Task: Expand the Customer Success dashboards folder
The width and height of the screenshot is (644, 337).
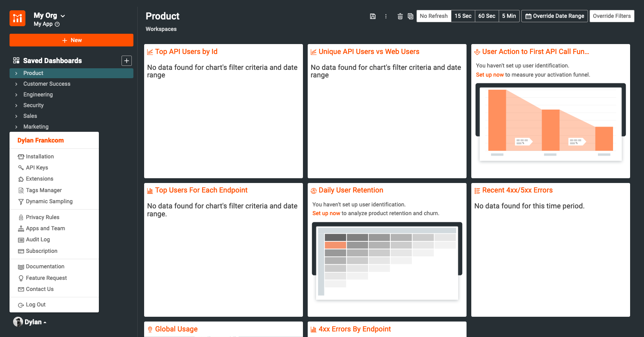Action: click(x=16, y=84)
